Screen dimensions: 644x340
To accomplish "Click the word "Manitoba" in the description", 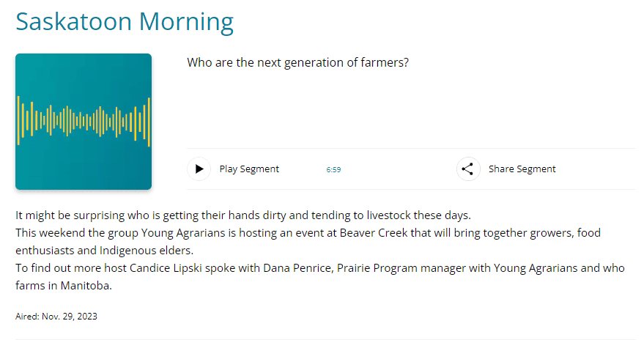I will click(86, 285).
